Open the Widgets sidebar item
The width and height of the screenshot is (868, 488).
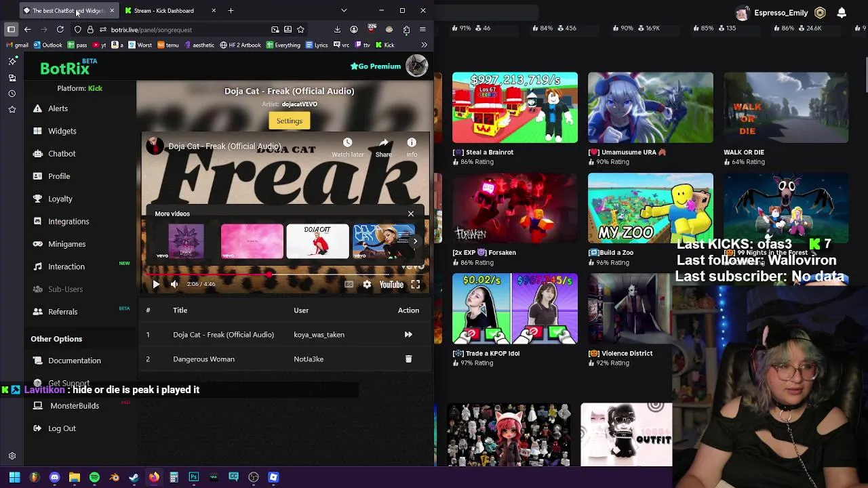coord(62,131)
